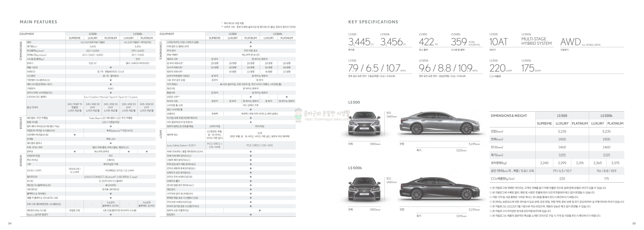Click page number 55

click(x=634, y=223)
